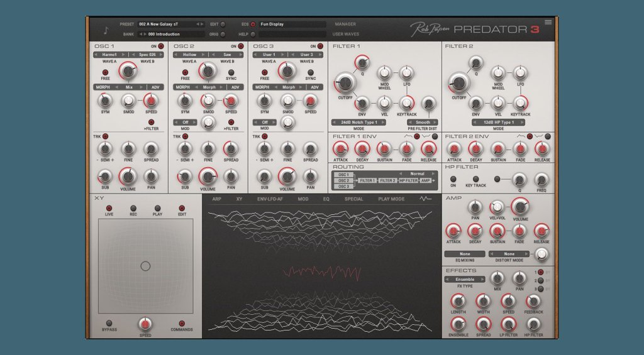The image size is (644, 355).
Task: Click the Filter 1 Cutoff knob
Action: 345,82
